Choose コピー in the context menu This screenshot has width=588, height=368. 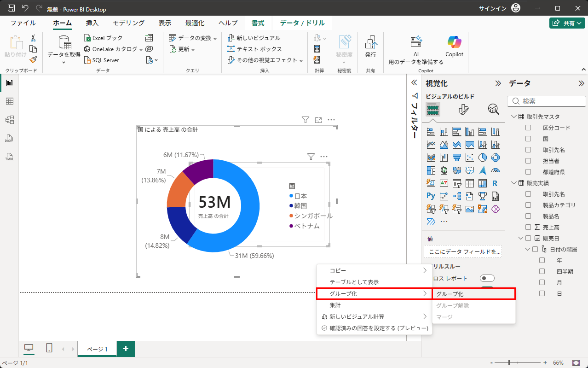375,270
